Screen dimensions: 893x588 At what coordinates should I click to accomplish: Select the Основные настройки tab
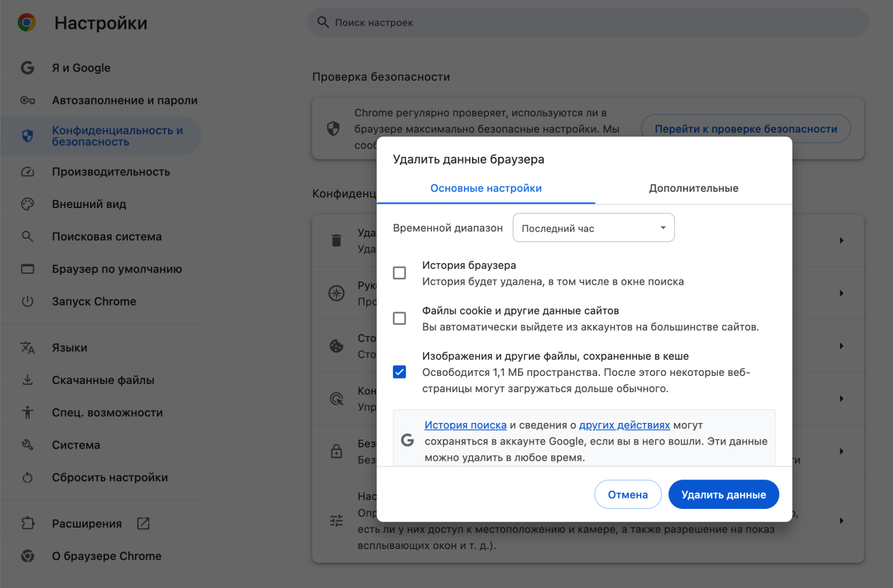tap(485, 188)
